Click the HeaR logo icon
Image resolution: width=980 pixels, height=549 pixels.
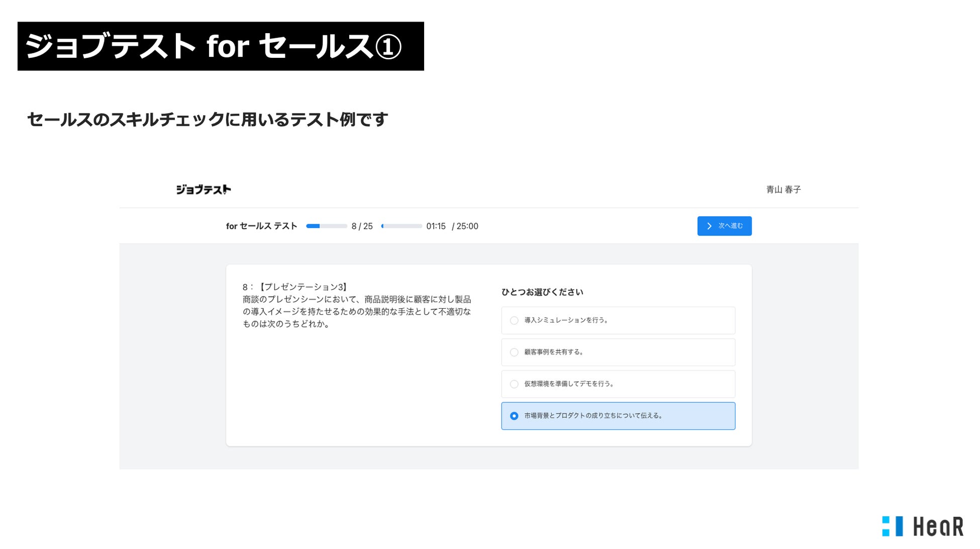(892, 526)
